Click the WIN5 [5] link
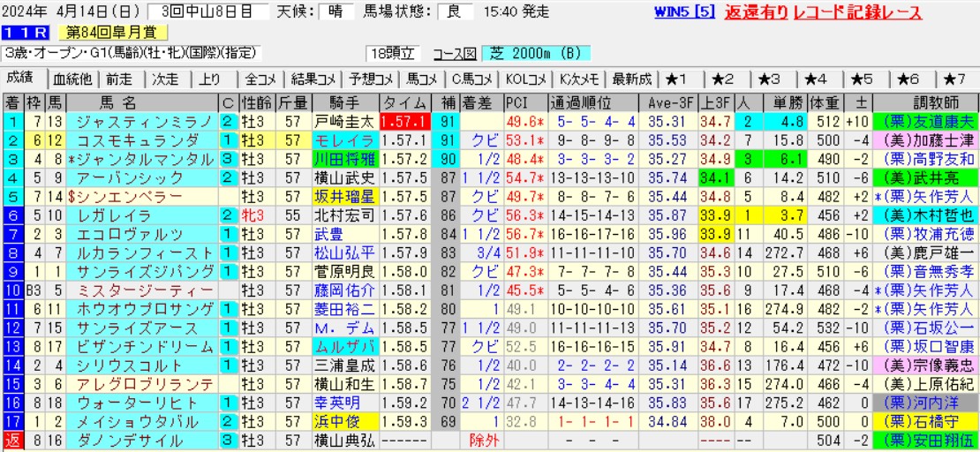The height and width of the screenshot is (452, 980). point(684,13)
